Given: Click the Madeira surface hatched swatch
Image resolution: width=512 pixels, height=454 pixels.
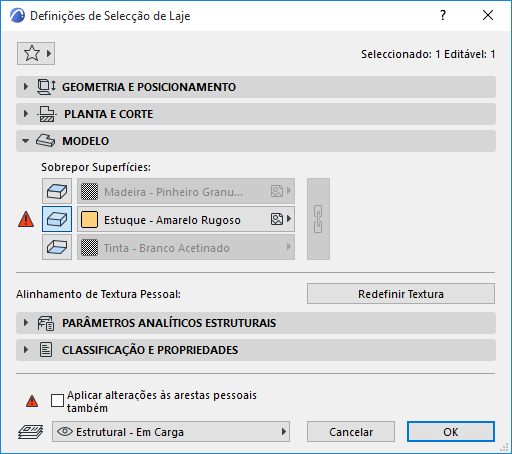Looking at the screenshot, I should [x=89, y=191].
